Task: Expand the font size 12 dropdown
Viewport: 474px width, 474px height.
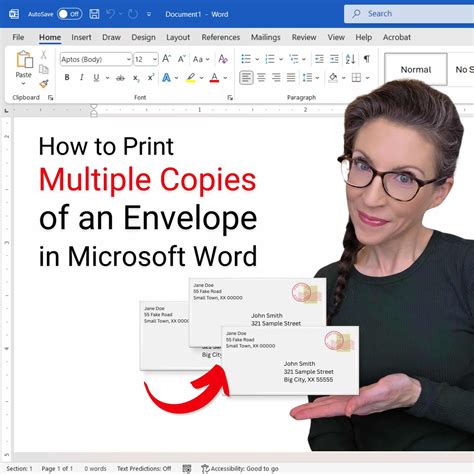Action: [x=155, y=59]
